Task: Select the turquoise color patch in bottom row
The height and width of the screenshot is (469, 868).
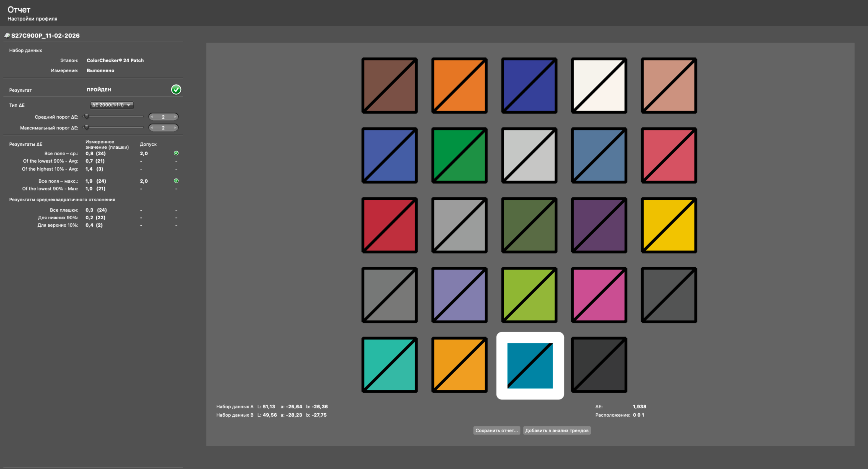Action: pyautogui.click(x=390, y=365)
